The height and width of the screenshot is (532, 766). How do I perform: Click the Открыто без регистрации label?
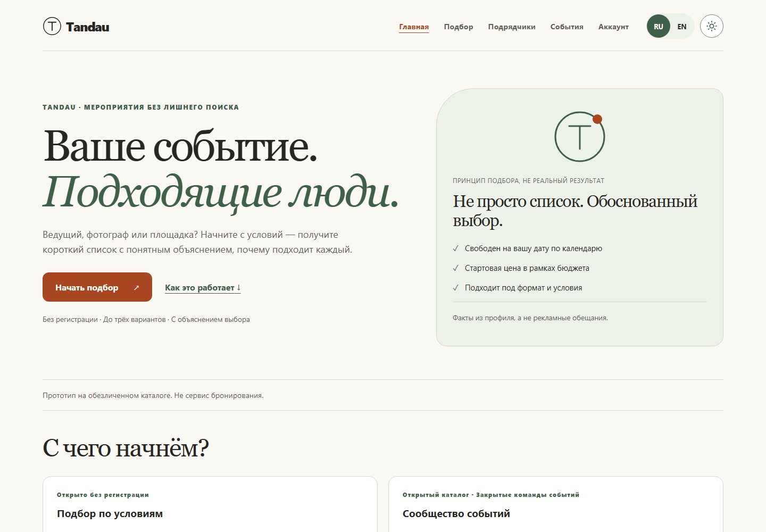point(103,495)
